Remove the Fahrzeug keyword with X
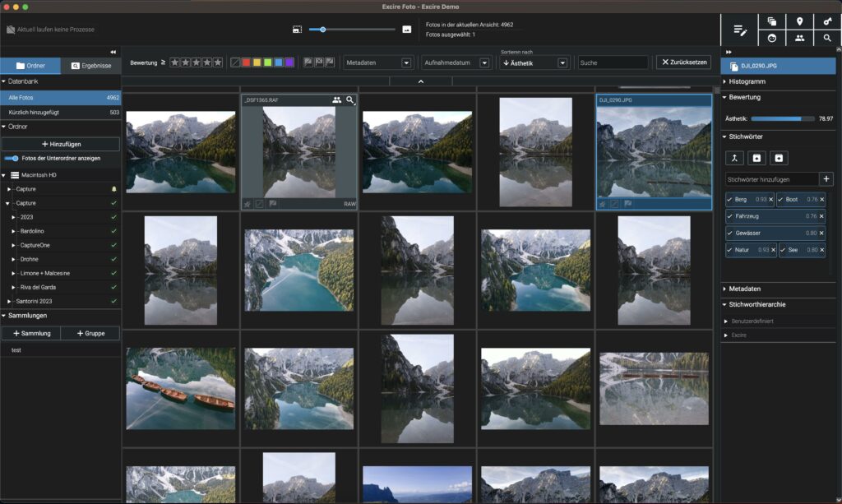842x504 pixels. [x=821, y=216]
